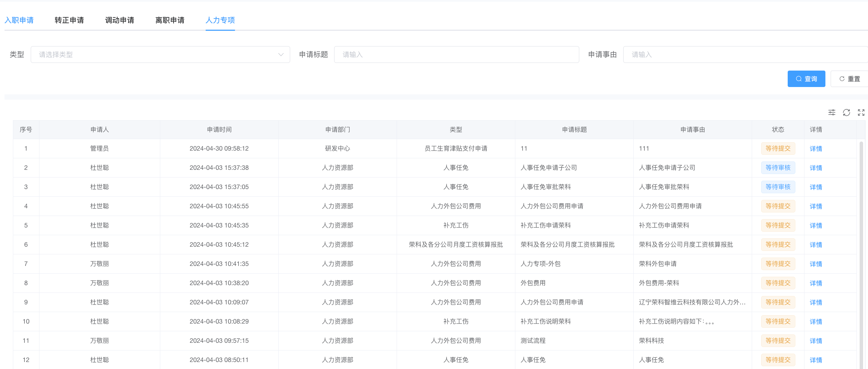Open the table column settings icon
The width and height of the screenshot is (868, 369).
(x=832, y=113)
